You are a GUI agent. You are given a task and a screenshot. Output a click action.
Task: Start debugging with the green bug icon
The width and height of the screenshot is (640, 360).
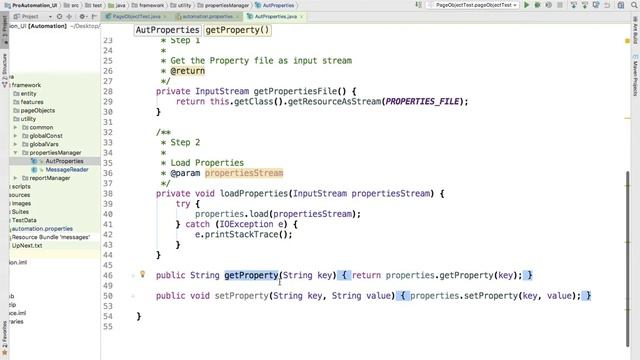point(538,5)
